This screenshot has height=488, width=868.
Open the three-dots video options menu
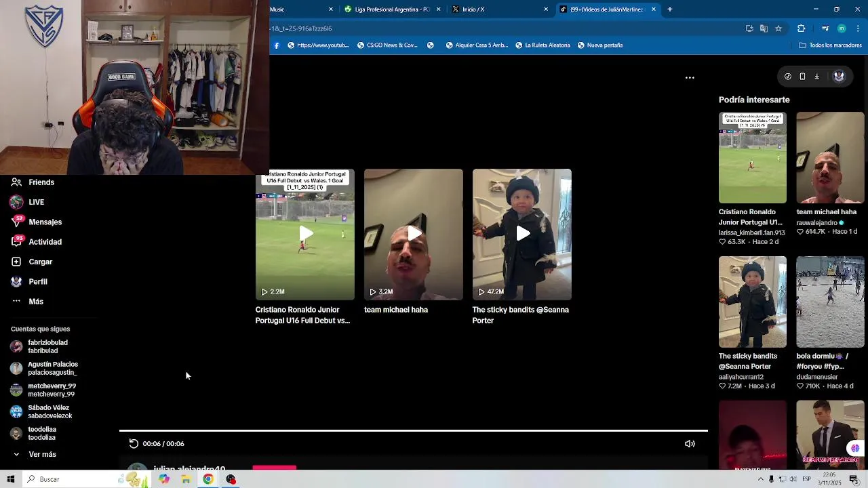(x=690, y=78)
